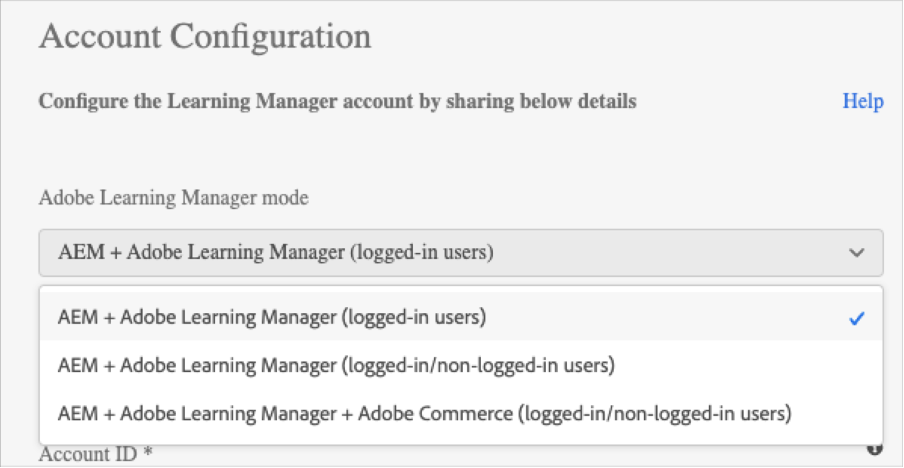Screen dimensions: 904x468
Task: Click the selected value text in the mode field
Action: (x=275, y=253)
